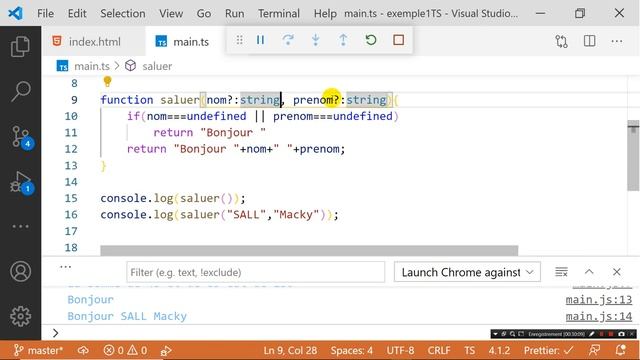
Task: Stop the debug session
Action: [398, 40]
